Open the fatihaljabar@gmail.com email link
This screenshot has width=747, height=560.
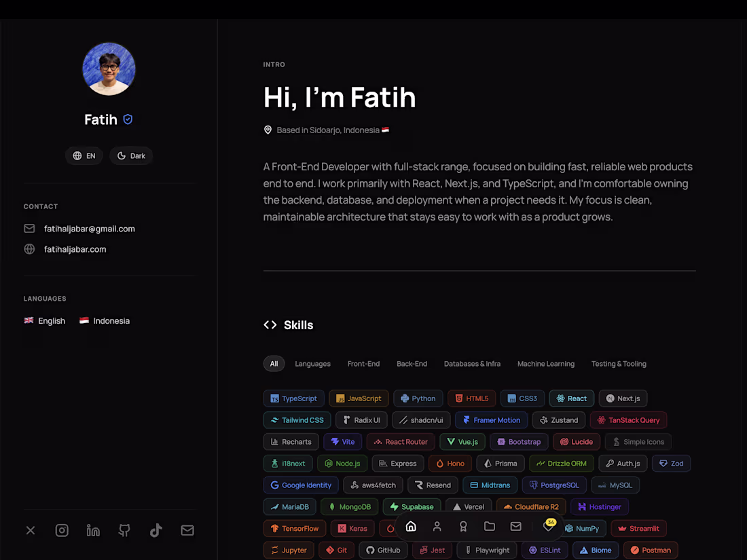[89, 229]
